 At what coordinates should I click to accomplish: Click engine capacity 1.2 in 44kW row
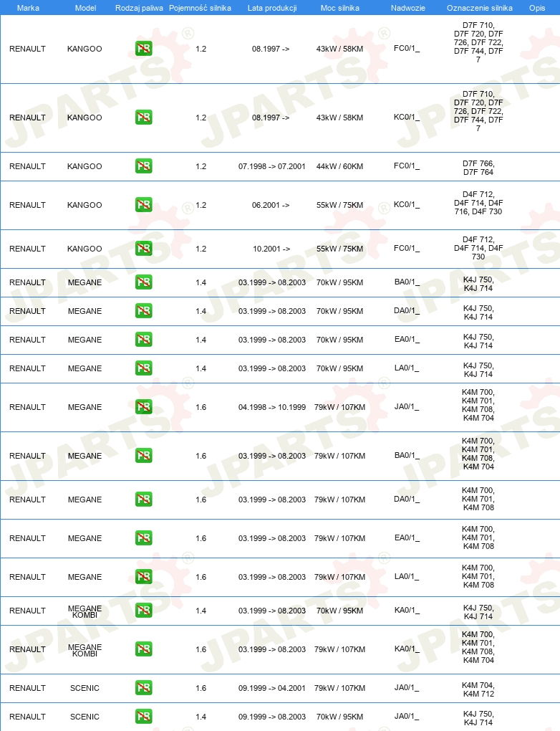201,166
